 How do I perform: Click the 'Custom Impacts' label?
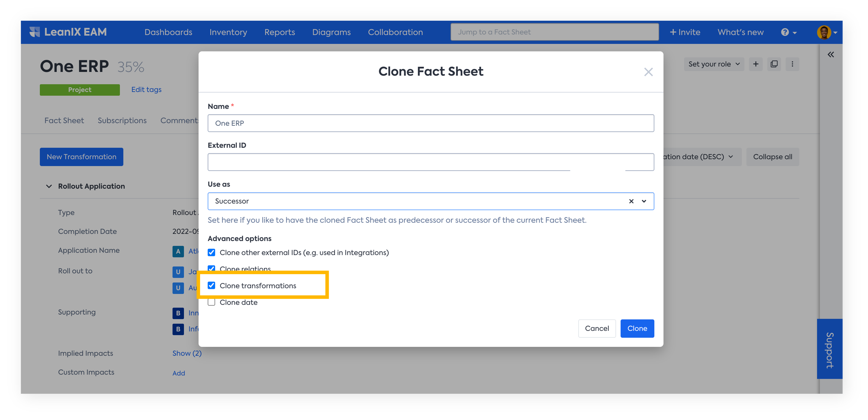[86, 372]
